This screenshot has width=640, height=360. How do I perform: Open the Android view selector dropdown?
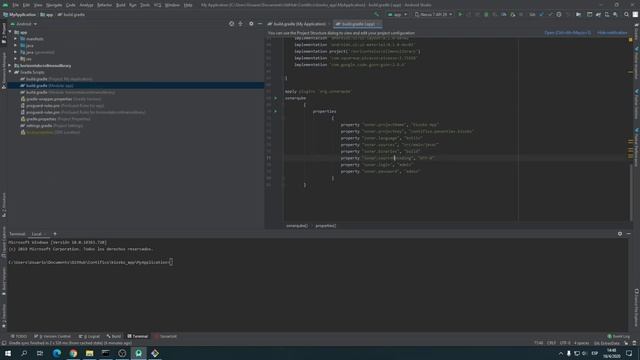pyautogui.click(x=24, y=24)
